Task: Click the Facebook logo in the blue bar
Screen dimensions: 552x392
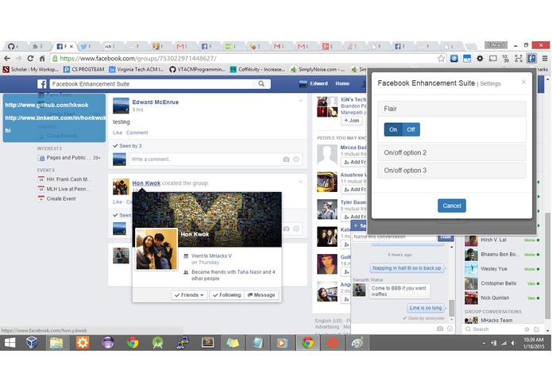Action: [x=42, y=83]
